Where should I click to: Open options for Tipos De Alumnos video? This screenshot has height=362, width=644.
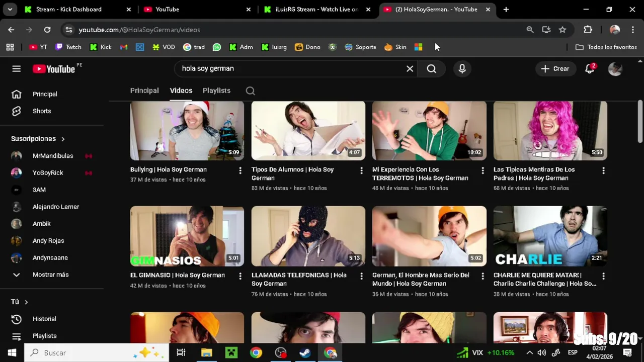click(x=361, y=170)
